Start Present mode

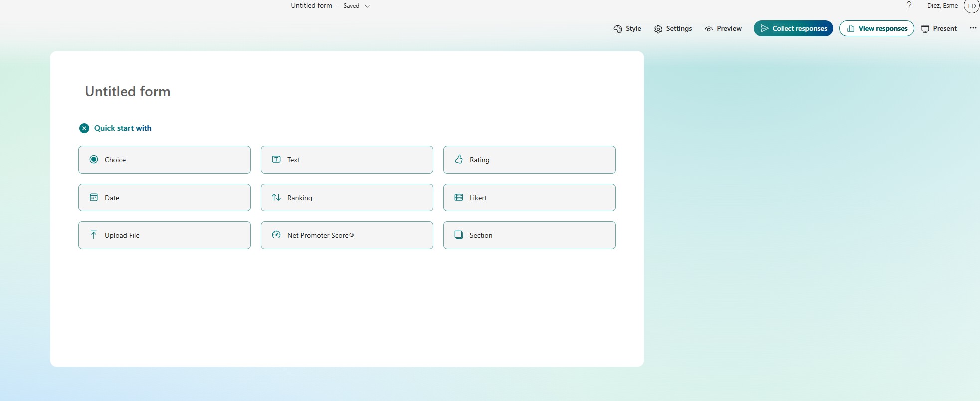tap(939, 29)
